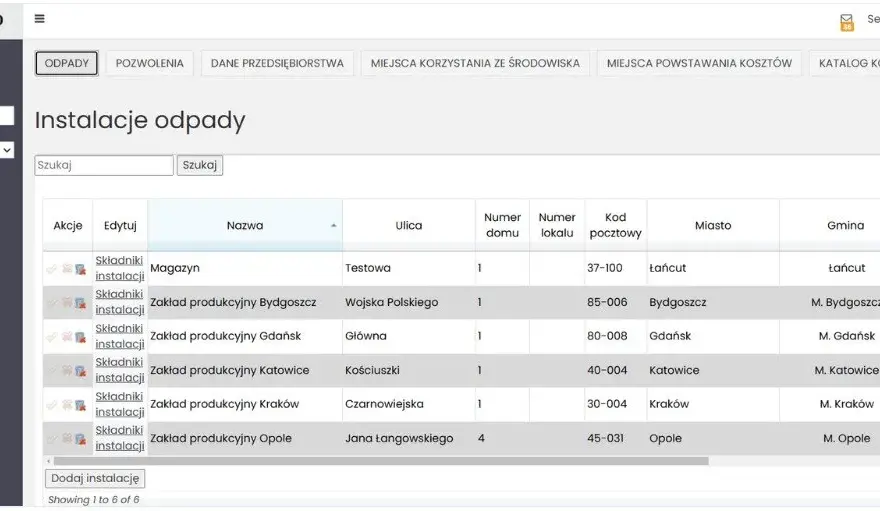This screenshot has height=511, width=880.
Task: Sort table by Numer lokalu column header
Action: (x=557, y=225)
